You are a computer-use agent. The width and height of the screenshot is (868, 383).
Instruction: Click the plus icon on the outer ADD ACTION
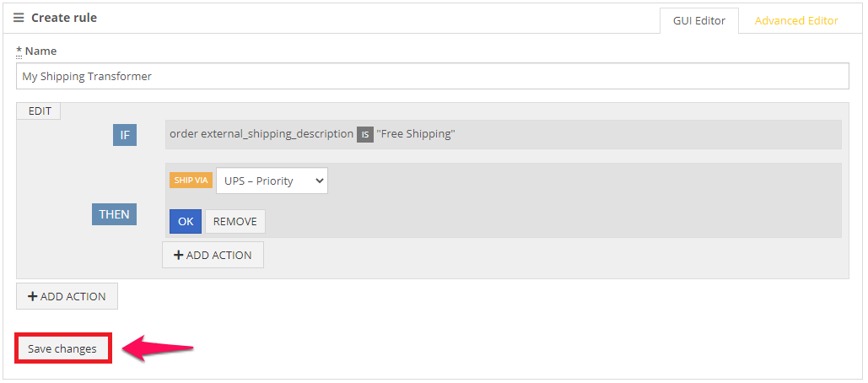(32, 297)
